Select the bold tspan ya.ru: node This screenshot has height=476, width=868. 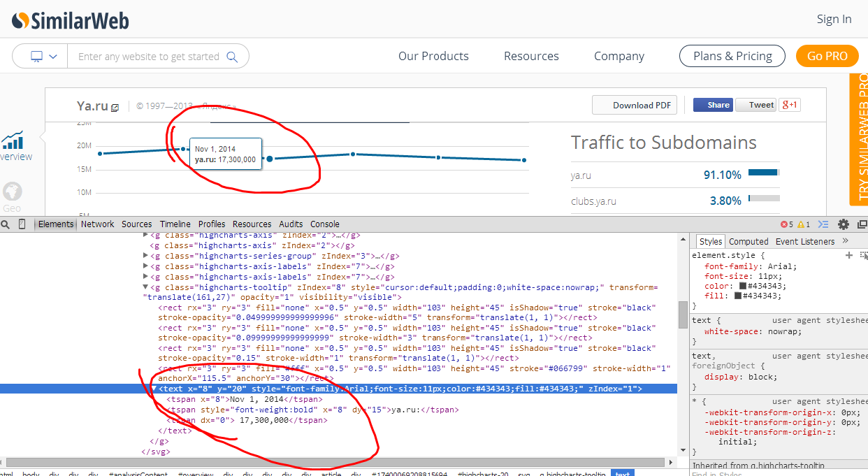tap(313, 410)
